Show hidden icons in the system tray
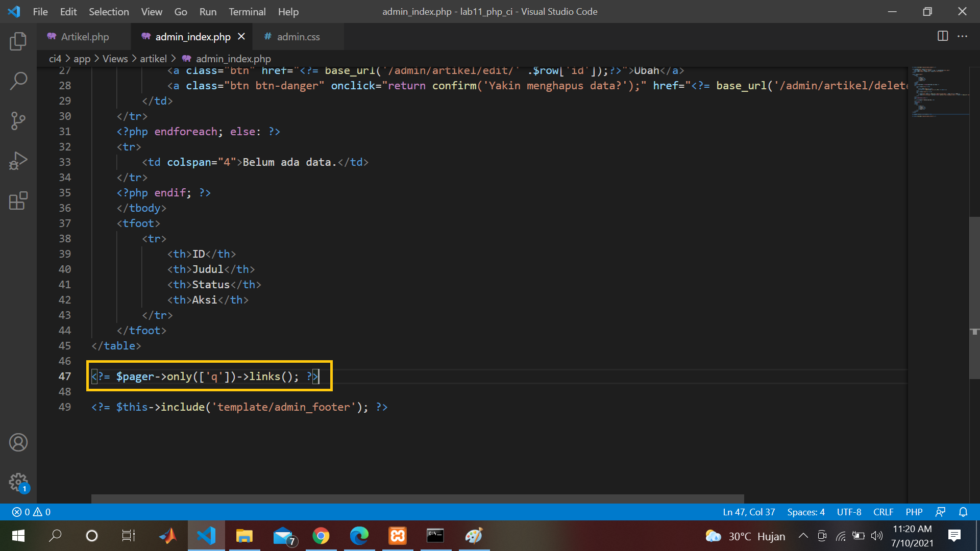980x551 pixels. point(803,536)
